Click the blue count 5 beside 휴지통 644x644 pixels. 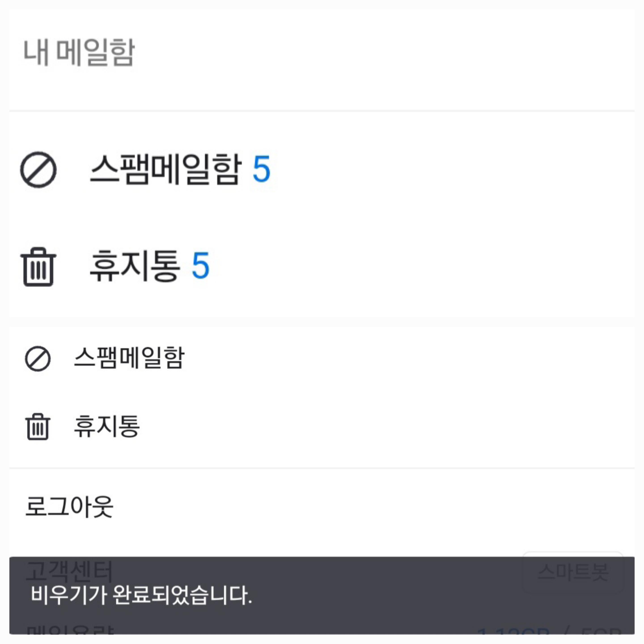click(201, 266)
